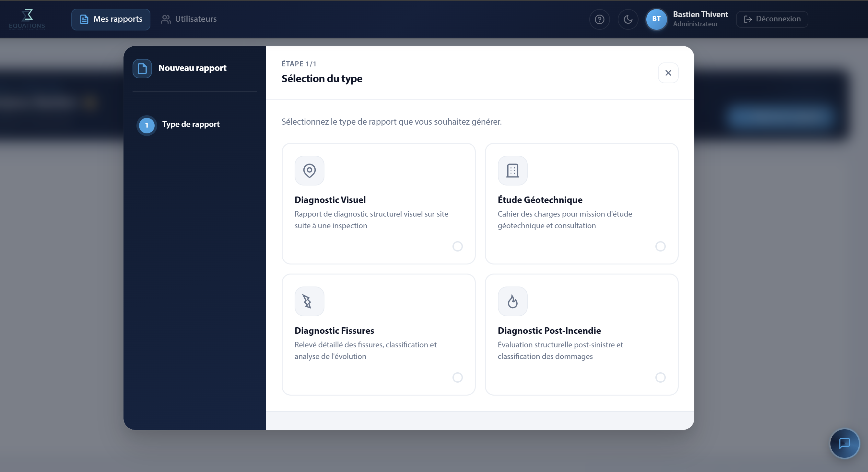Toggle dark mode with moon icon
Screen dimensions: 868x472
pyautogui.click(x=628, y=19)
